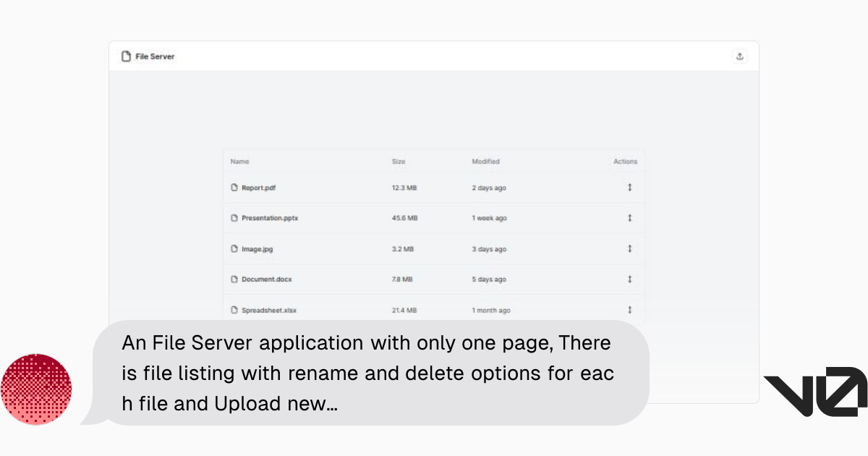Click the '3 days ago' modified date
This screenshot has height=456, width=868.
489,249
